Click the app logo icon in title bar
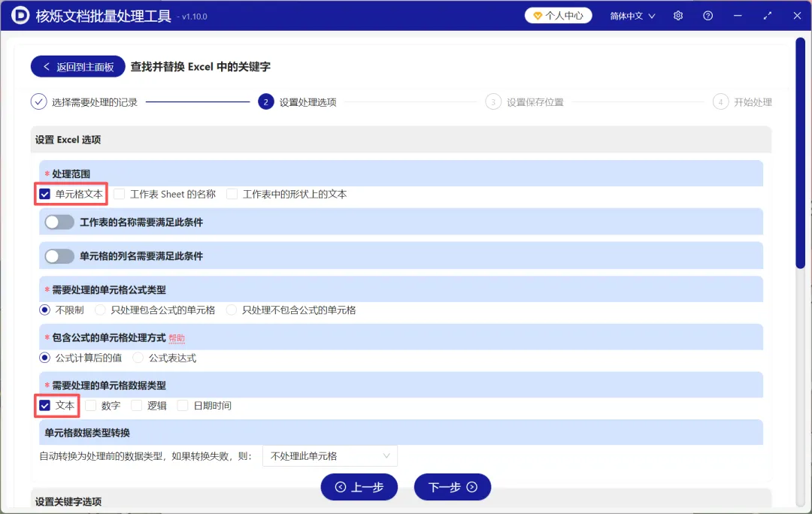Viewport: 812px width, 514px height. 20,16
